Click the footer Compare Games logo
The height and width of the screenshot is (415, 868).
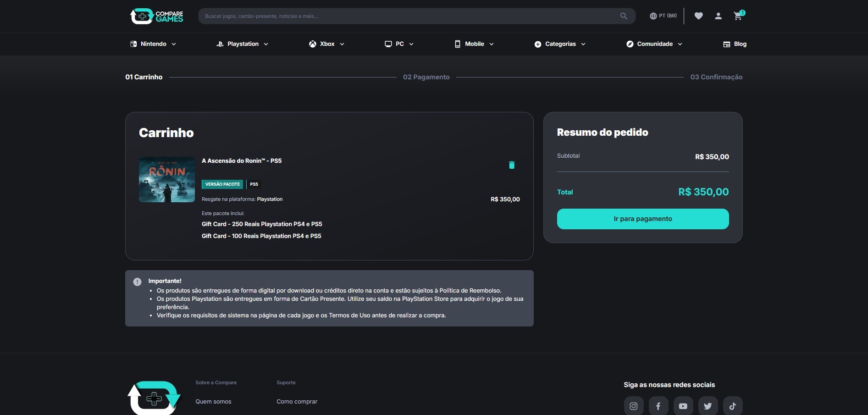click(154, 398)
